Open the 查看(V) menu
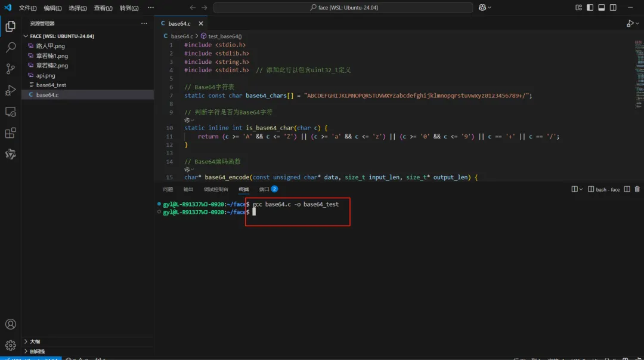Viewport: 644px width, 360px height. pos(103,8)
